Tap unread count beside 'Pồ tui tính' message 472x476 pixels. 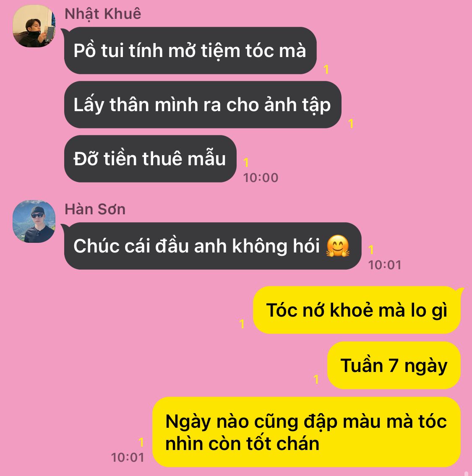point(326,70)
